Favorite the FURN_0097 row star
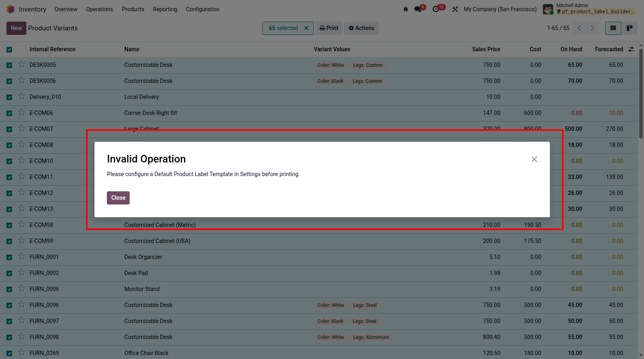The width and height of the screenshot is (644, 359). (22, 321)
